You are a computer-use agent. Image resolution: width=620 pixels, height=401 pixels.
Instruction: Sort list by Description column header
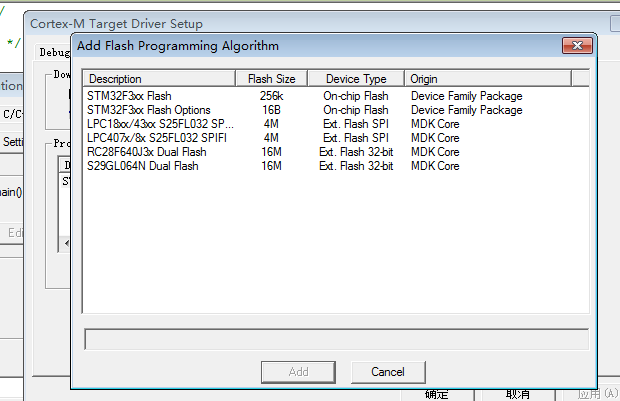pos(159,79)
